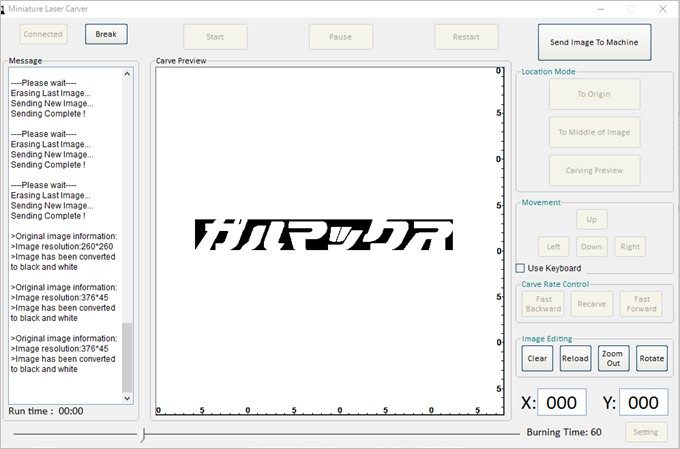The height and width of the screenshot is (449, 680).
Task: Enable the Use Keyboard checkbox
Action: coord(520,268)
